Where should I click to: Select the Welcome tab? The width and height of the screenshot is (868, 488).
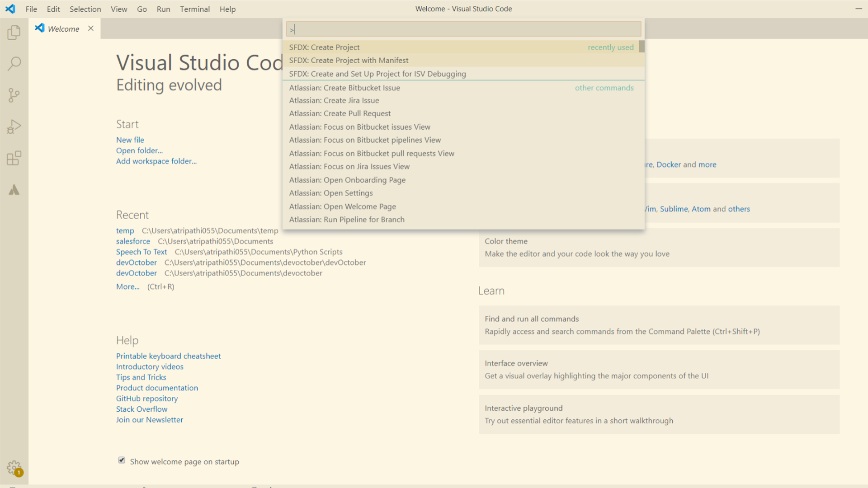point(65,28)
